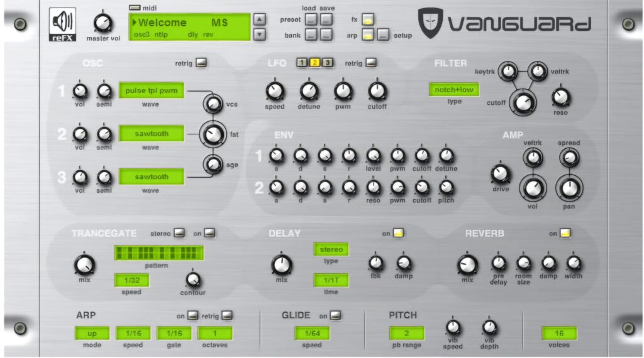Viewport: 644px width, 358px height.
Task: Click the master vol knob
Action: 103,23
